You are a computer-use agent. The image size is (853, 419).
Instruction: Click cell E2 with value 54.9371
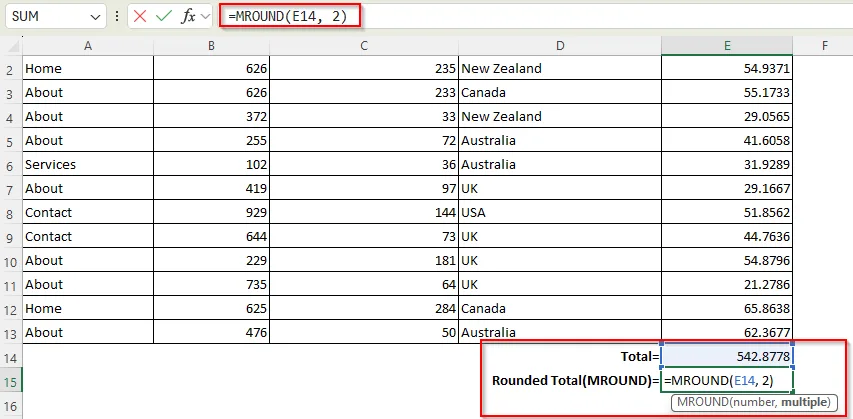[x=727, y=68]
